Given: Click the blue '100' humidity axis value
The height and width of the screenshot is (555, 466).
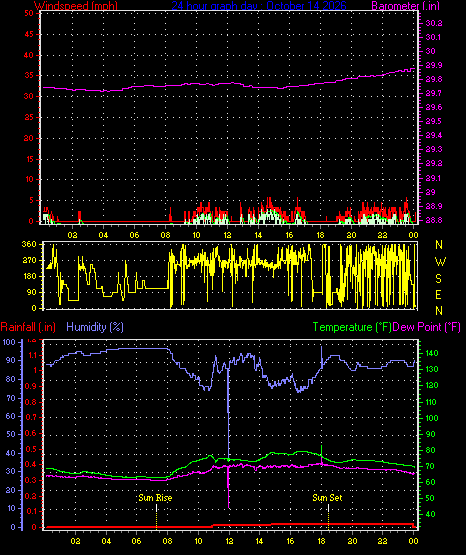Looking at the screenshot, I should tap(9, 342).
